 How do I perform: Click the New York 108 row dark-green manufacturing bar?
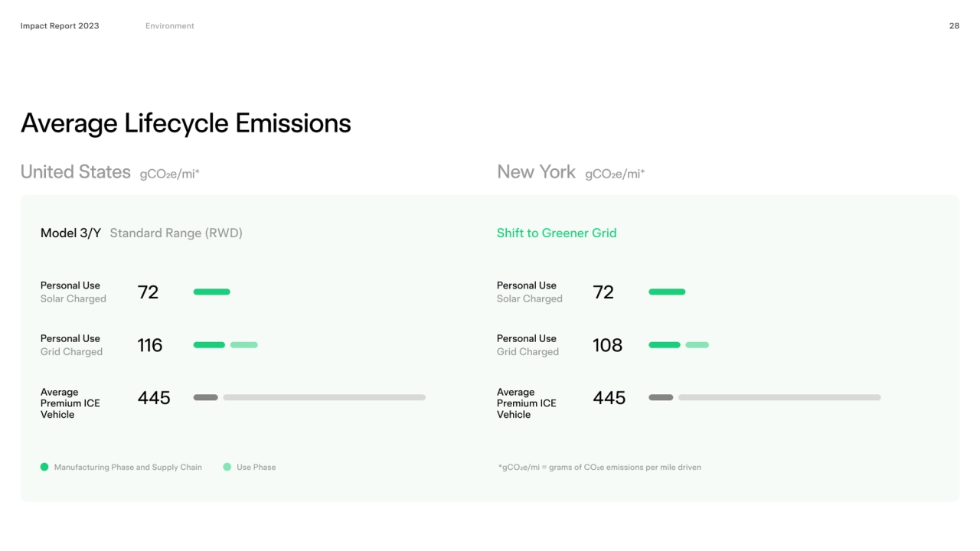click(665, 345)
